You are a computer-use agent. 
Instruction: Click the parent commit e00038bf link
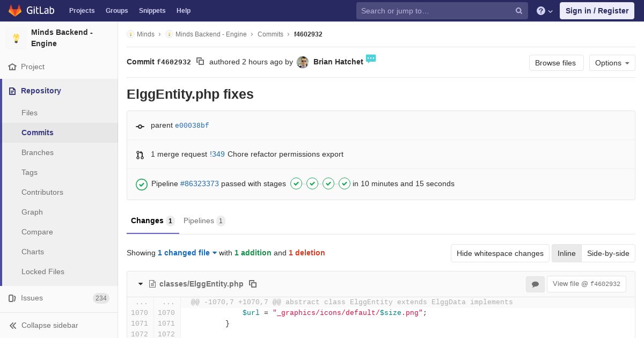(x=192, y=126)
